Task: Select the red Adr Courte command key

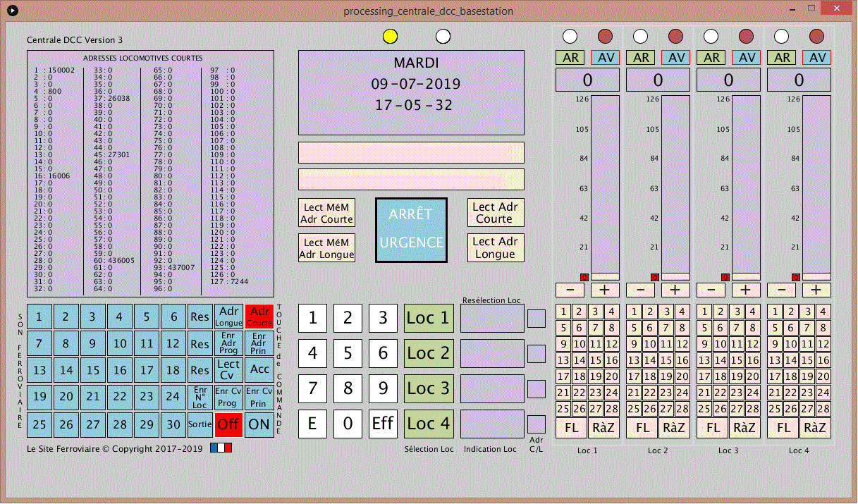Action: [259, 316]
